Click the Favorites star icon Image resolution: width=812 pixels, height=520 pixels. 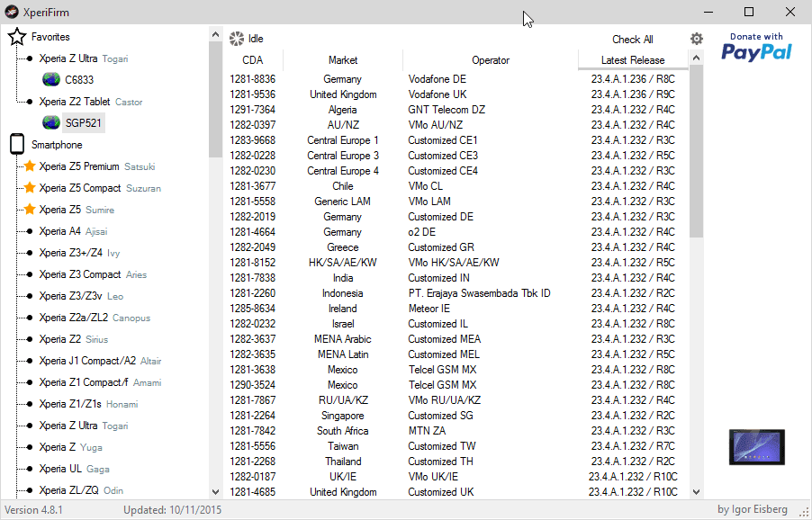pyautogui.click(x=17, y=37)
